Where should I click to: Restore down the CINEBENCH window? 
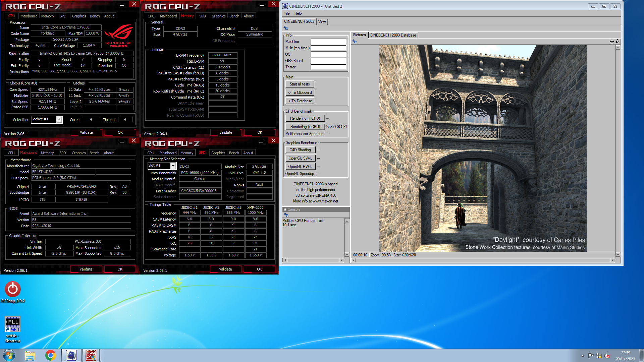[x=604, y=6]
